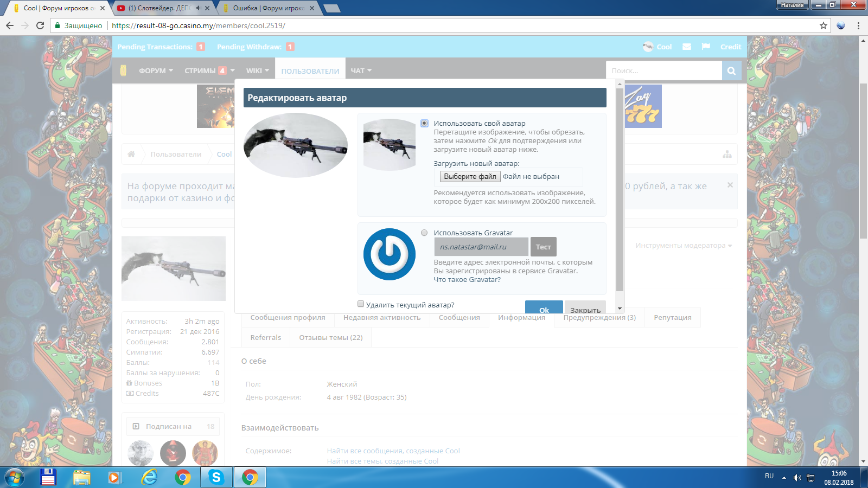Viewport: 868px width, 488px height.
Task: Confirm the avatar with the Ok button
Action: tap(544, 307)
